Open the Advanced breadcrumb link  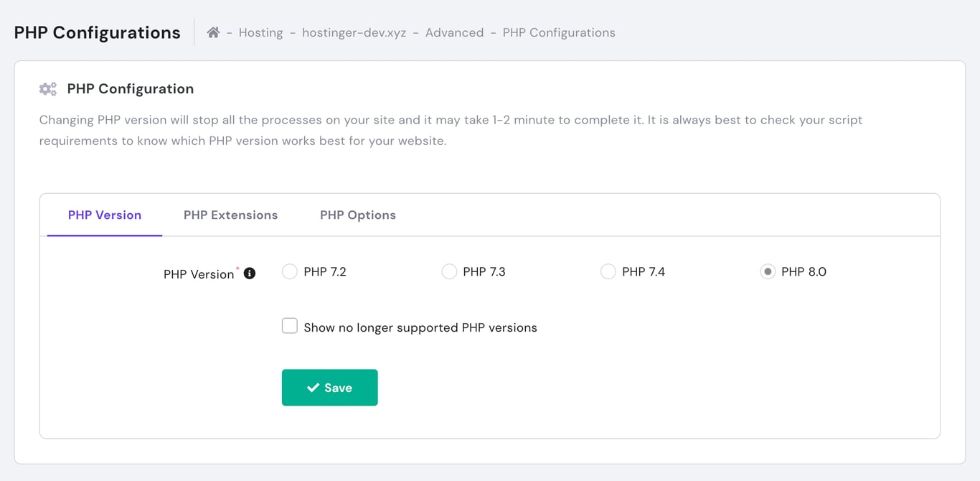pyautogui.click(x=454, y=32)
